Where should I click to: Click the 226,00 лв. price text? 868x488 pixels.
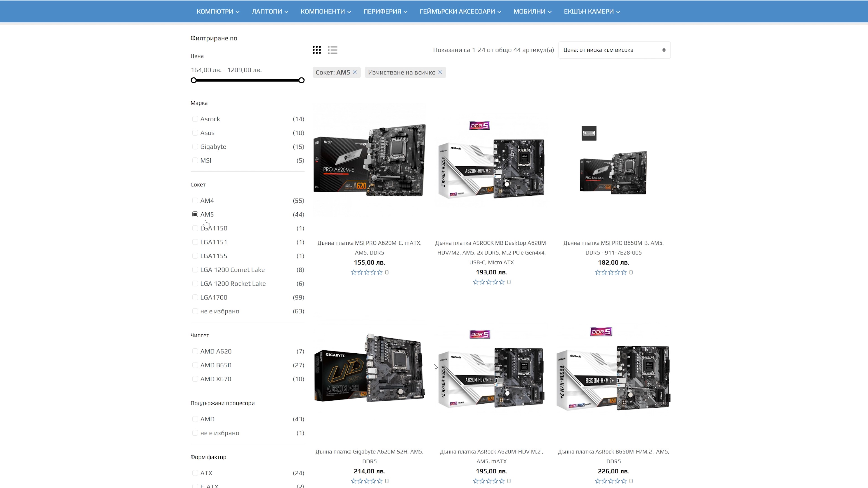(613, 471)
